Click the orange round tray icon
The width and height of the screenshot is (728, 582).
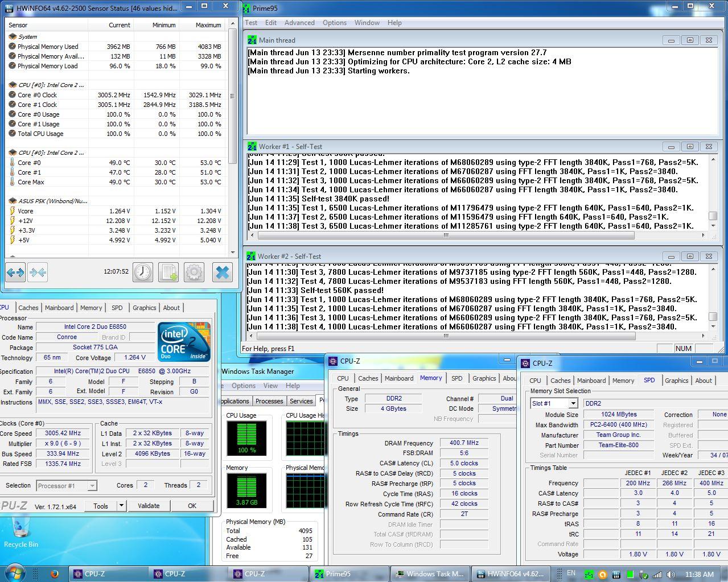[602, 574]
